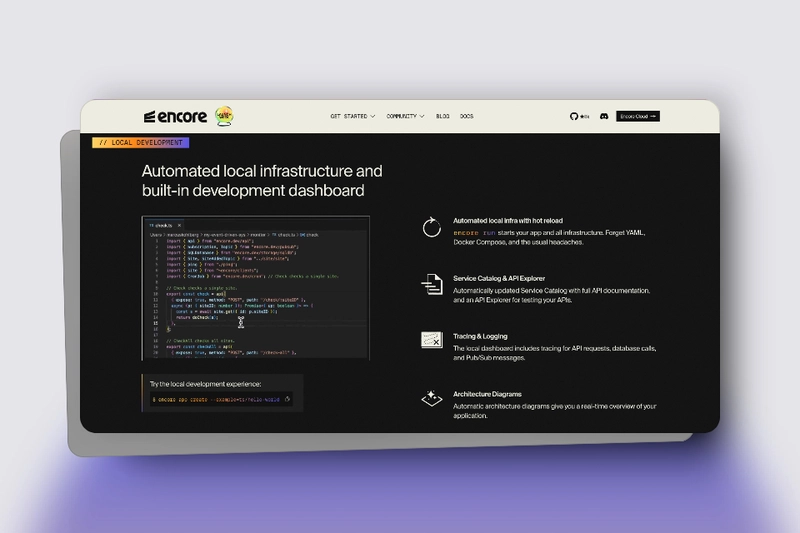Click the encore app create command text
Screen dimensions: 800x533
point(218,400)
